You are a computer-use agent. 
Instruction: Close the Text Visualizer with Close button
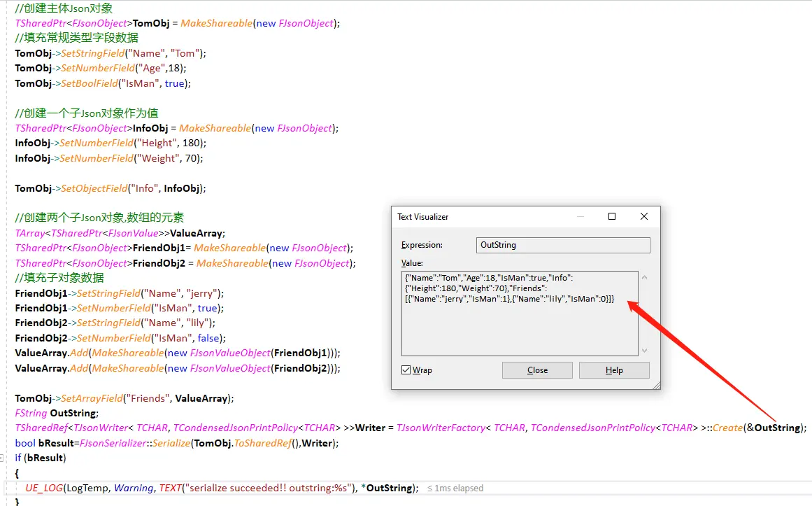537,370
